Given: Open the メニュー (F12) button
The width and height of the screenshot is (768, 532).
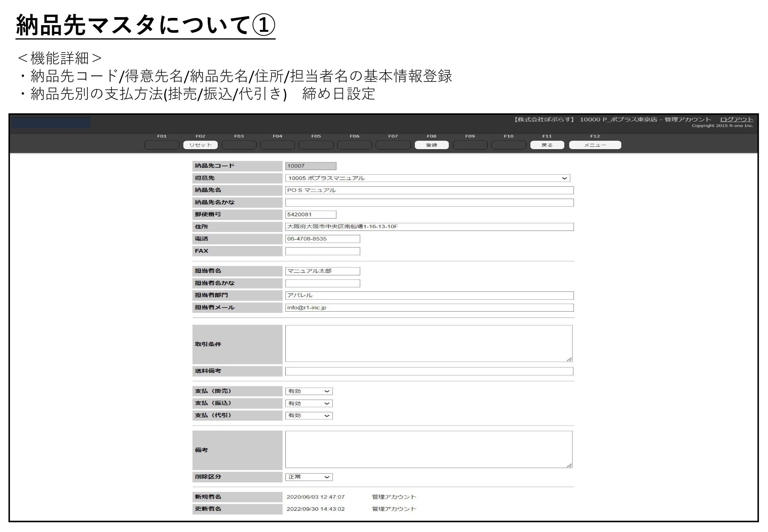Looking at the screenshot, I should coord(595,145).
